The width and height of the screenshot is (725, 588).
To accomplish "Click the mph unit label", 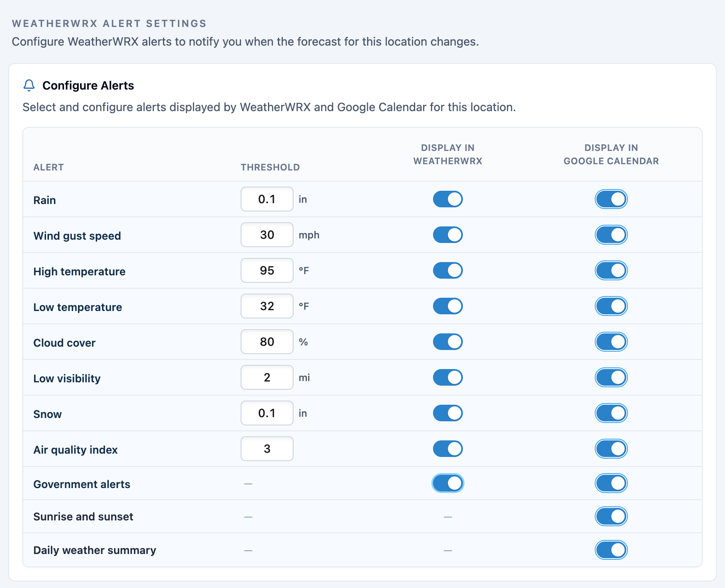I will [x=309, y=235].
